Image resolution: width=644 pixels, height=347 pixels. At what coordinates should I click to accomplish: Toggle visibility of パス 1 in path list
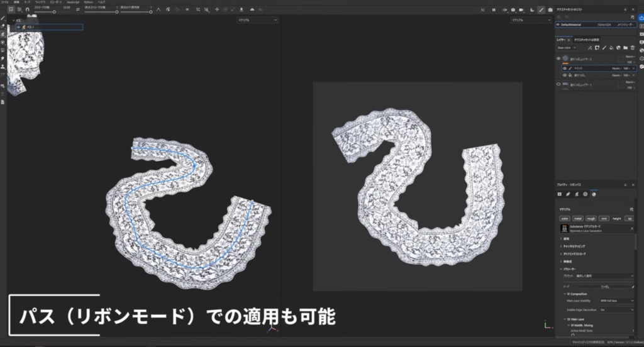(18, 27)
